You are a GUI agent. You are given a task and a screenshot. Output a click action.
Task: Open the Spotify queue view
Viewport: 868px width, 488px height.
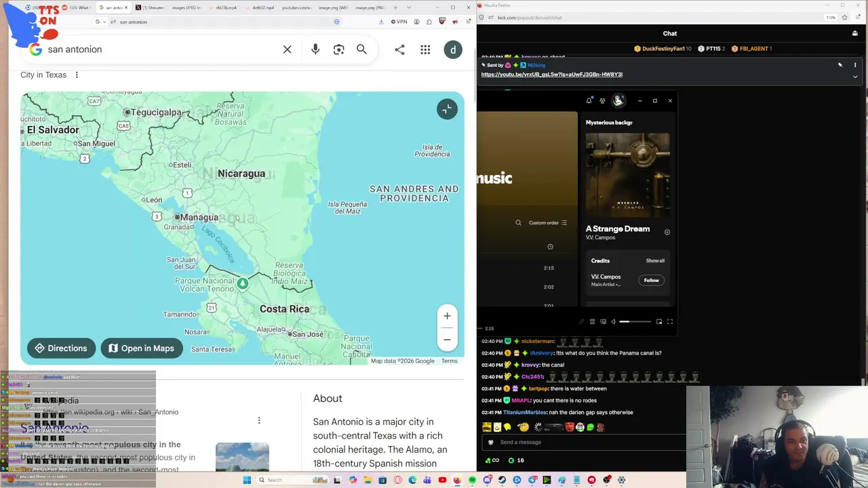(592, 322)
